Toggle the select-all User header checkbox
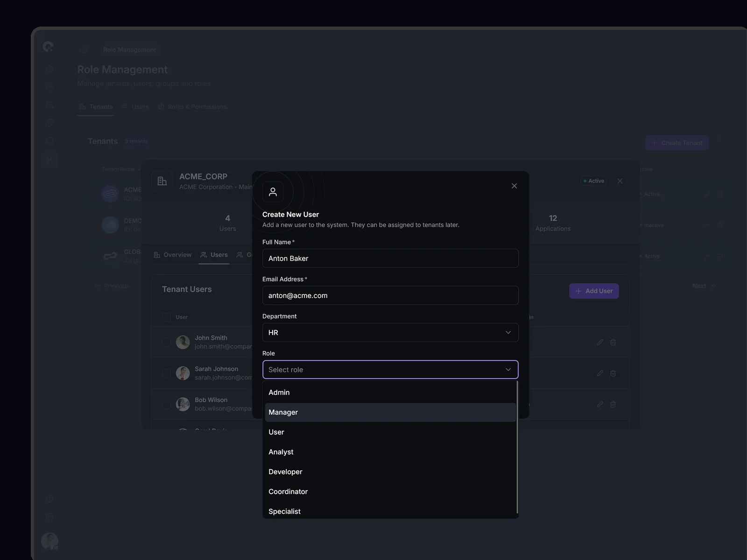 pos(166,317)
